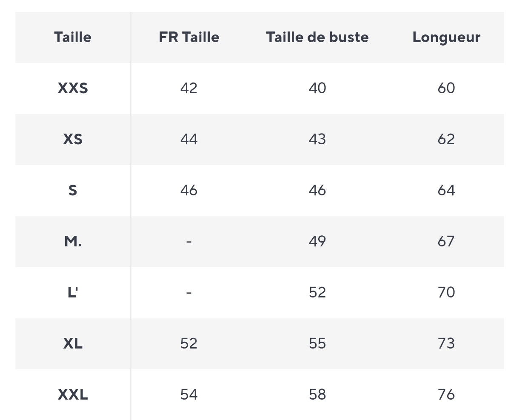Click the Taille column header
Screen dimensions: 519x420
tap(73, 37)
